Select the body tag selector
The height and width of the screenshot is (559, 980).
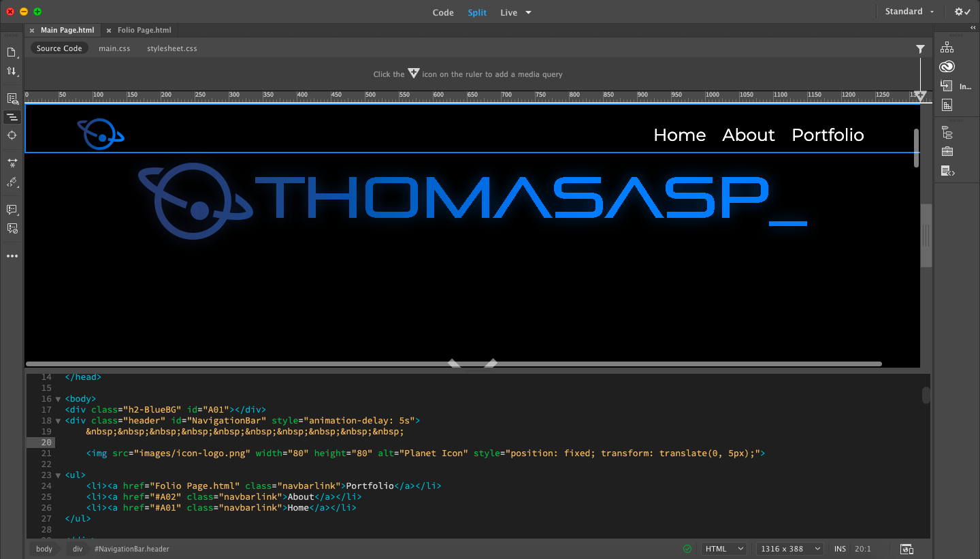(44, 549)
